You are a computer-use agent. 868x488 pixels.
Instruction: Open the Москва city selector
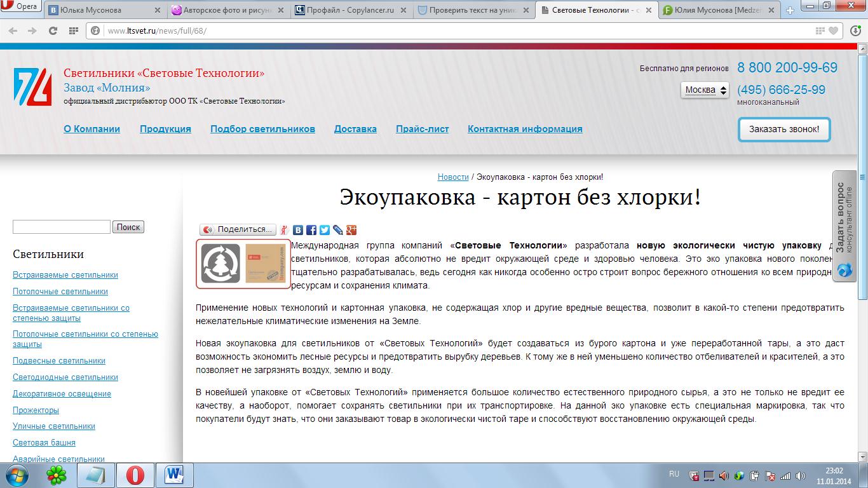tap(704, 90)
